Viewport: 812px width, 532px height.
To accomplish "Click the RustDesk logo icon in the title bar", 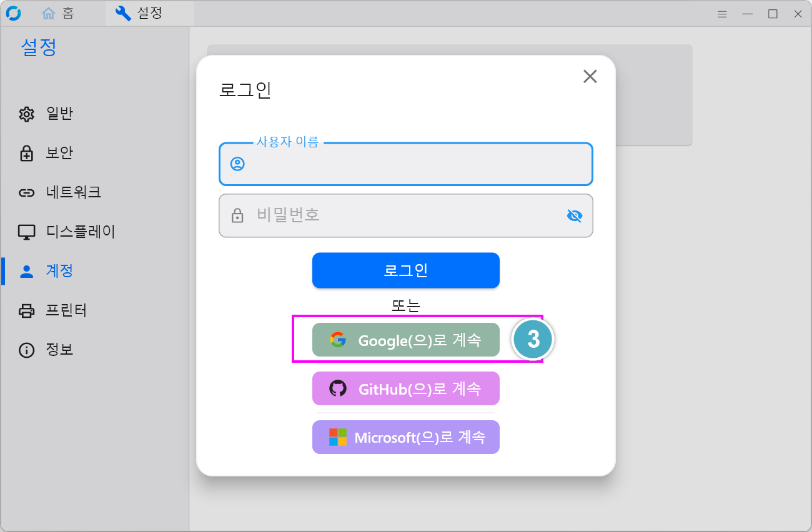I will [x=13, y=14].
